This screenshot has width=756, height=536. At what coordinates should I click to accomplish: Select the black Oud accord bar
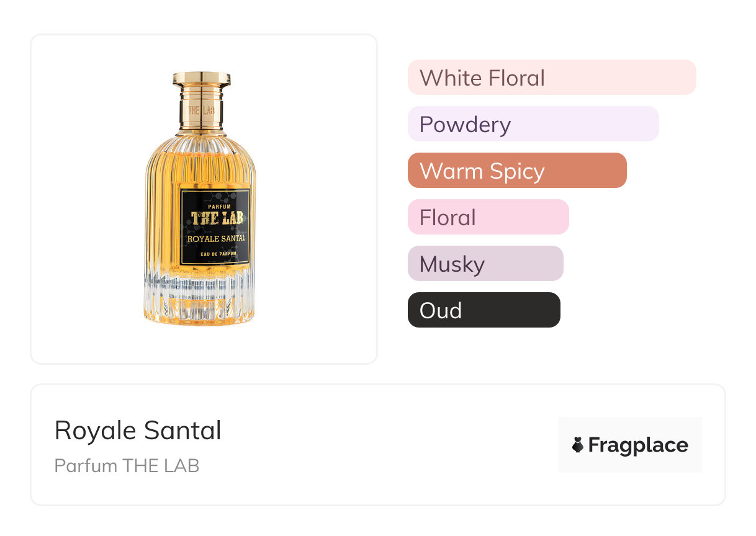[484, 310]
